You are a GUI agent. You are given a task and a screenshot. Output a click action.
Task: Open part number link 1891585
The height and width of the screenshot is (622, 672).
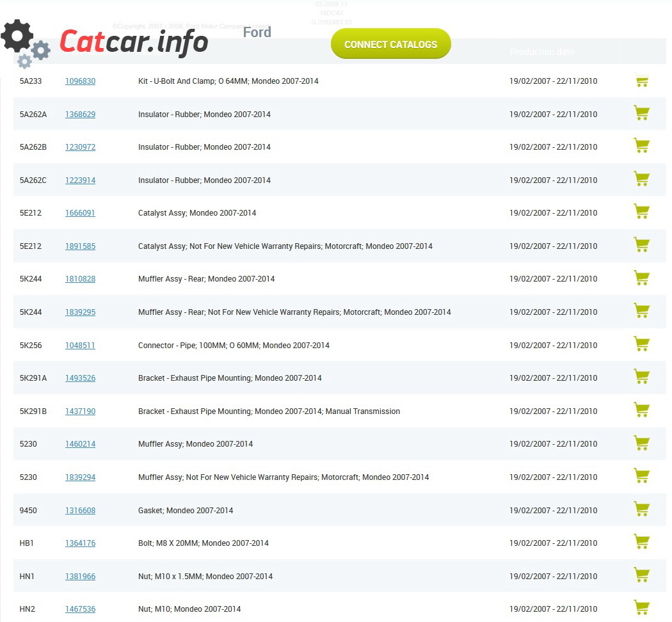click(x=80, y=246)
